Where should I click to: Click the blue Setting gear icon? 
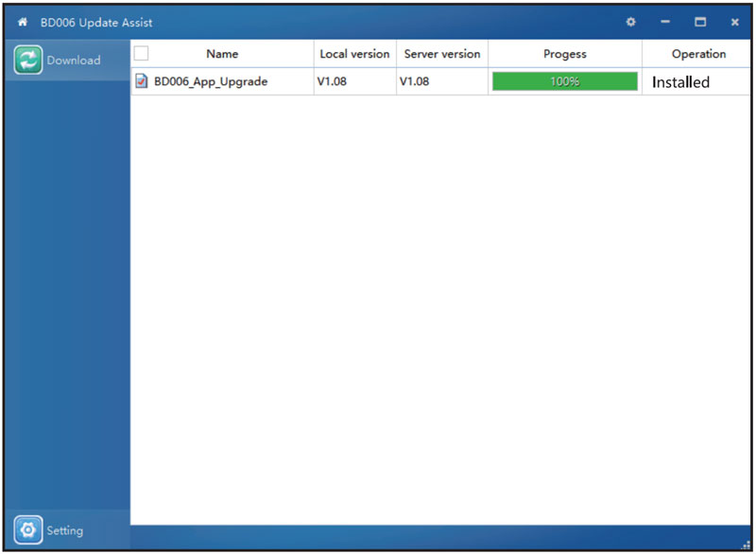[x=28, y=529]
